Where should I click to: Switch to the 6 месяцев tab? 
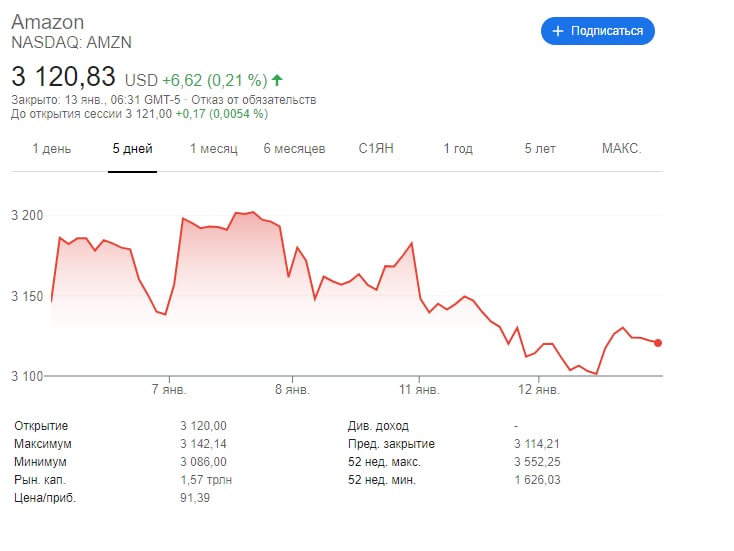click(x=294, y=149)
